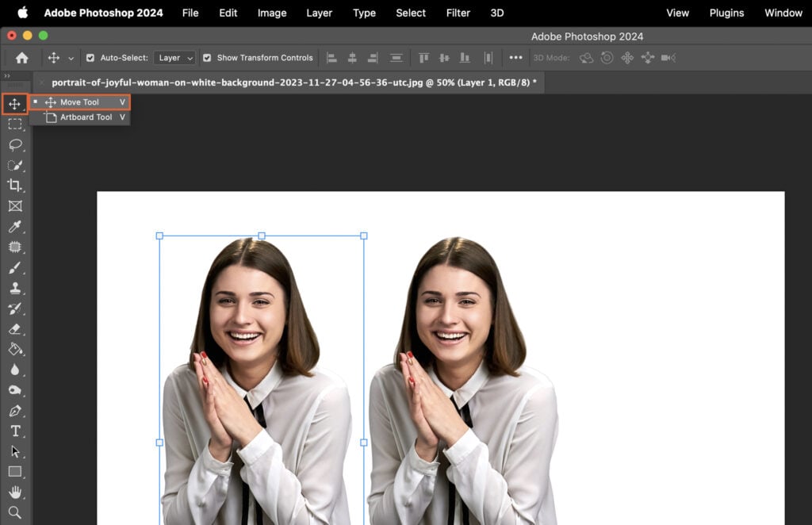Select the Brush tool

click(x=15, y=266)
